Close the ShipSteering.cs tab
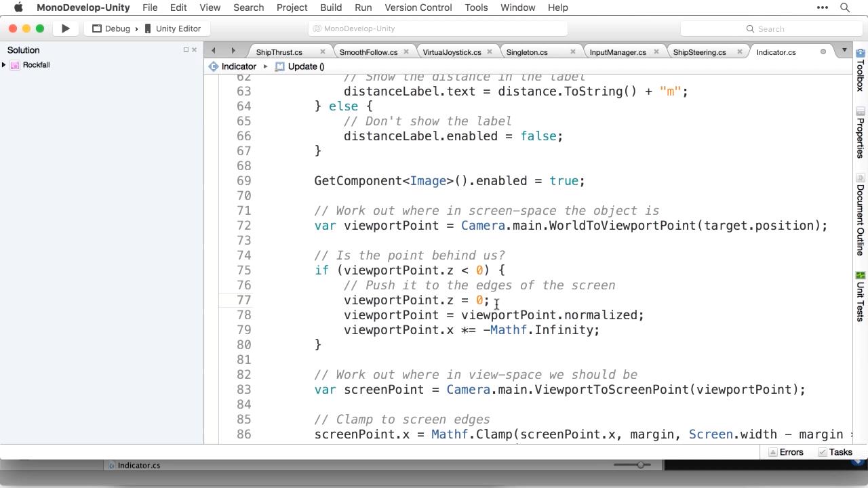Image resolution: width=868 pixels, height=488 pixels. pos(740,52)
